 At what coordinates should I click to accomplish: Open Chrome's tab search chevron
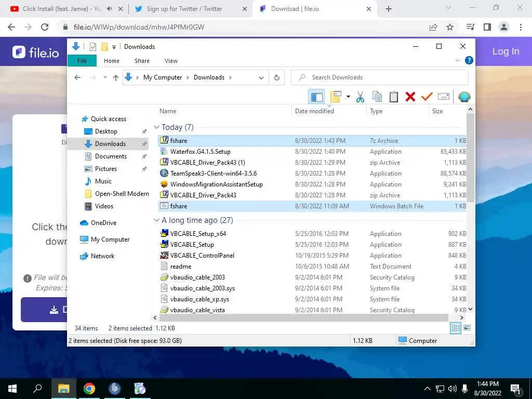click(448, 7)
